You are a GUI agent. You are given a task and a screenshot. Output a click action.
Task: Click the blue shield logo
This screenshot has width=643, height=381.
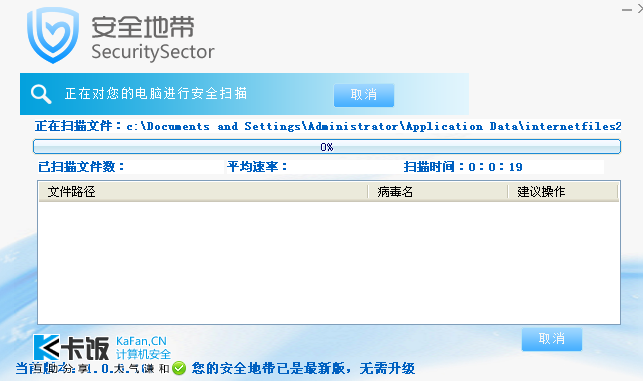[x=53, y=35]
